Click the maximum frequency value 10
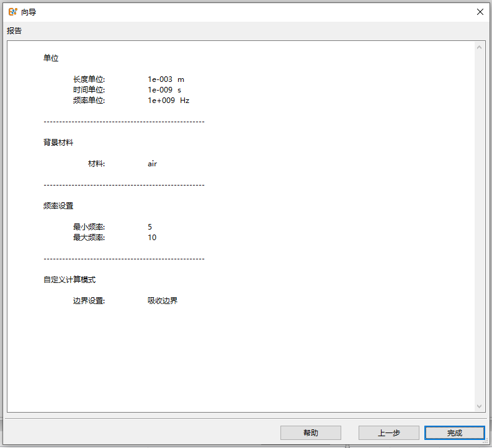Screen dimensions: 492x448 click(152, 238)
